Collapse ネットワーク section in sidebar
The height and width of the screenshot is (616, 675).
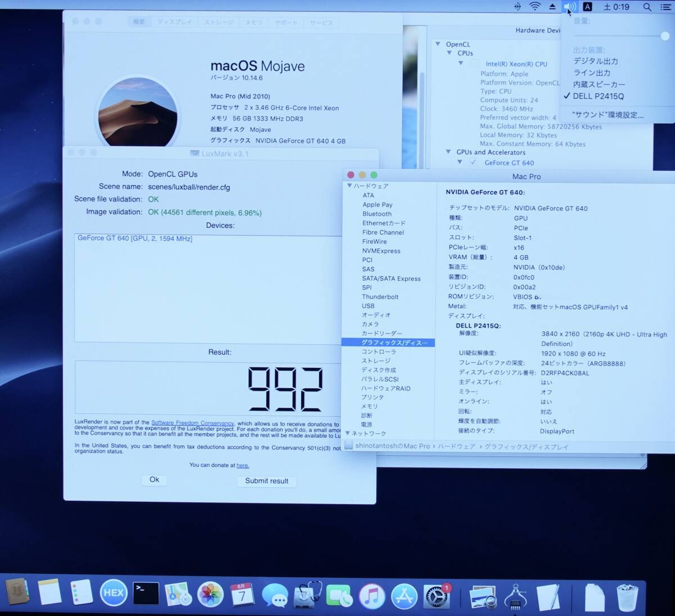pyautogui.click(x=348, y=433)
